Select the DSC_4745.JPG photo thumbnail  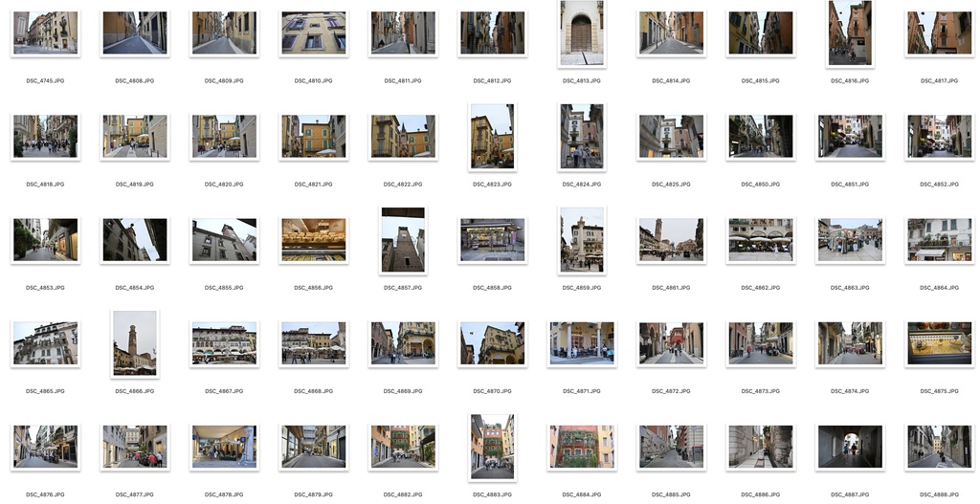pyautogui.click(x=45, y=33)
